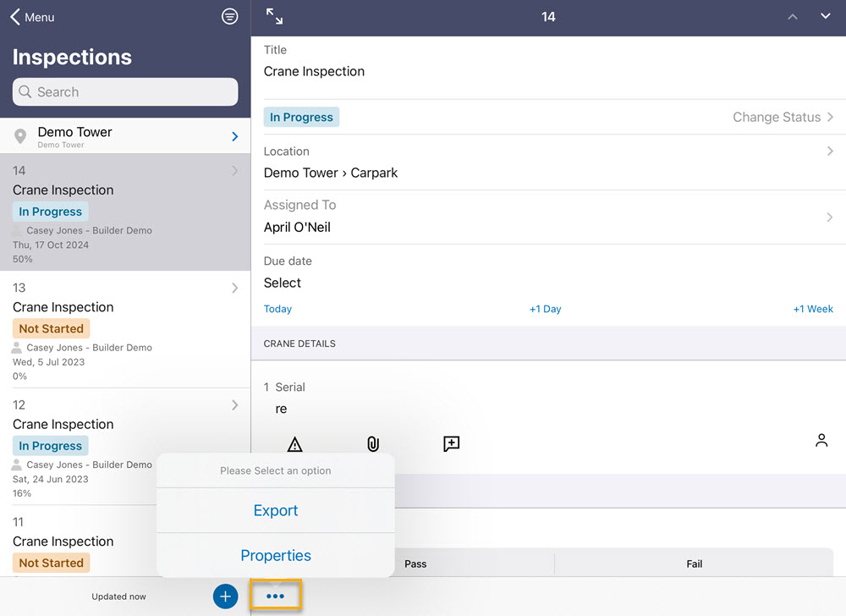Go to previous inspection with up chevron
This screenshot has width=846, height=616.
pos(792,17)
